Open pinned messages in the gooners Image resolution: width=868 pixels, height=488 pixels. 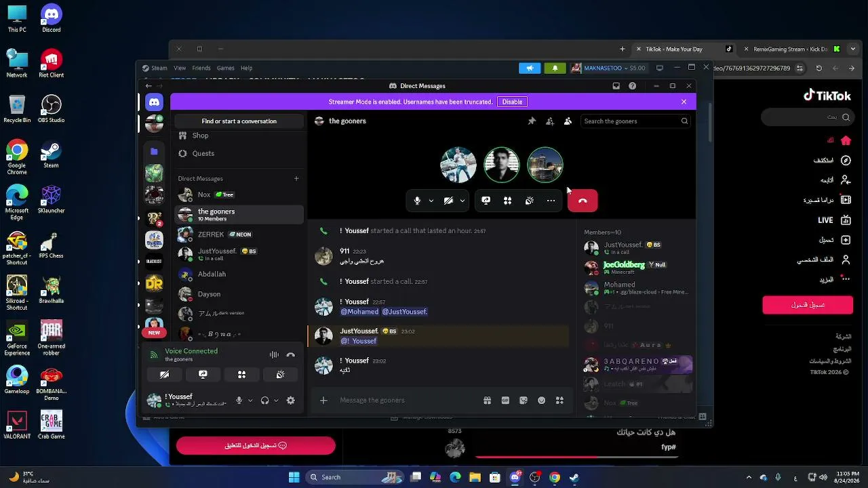[532, 121]
